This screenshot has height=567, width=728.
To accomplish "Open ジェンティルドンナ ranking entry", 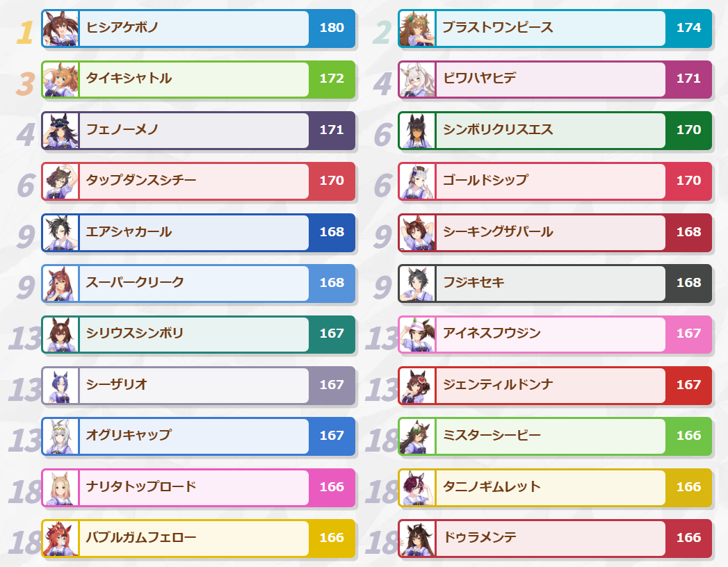I will 555,385.
